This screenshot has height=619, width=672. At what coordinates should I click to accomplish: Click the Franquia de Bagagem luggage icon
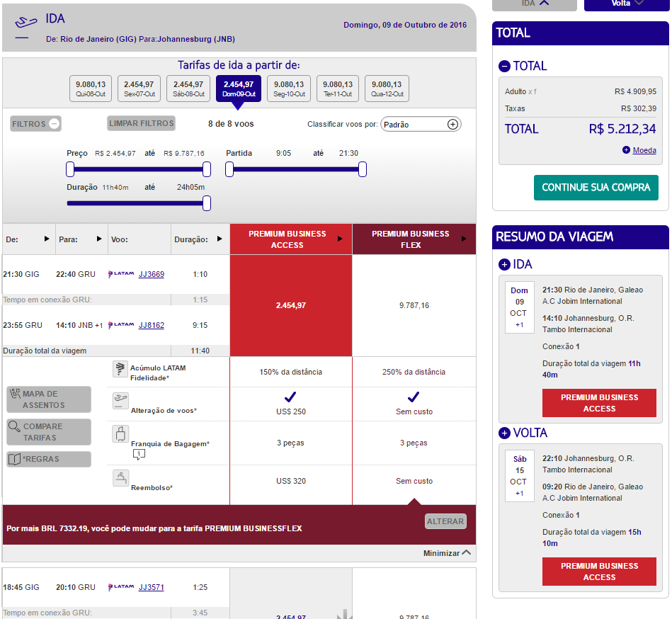[x=120, y=434]
